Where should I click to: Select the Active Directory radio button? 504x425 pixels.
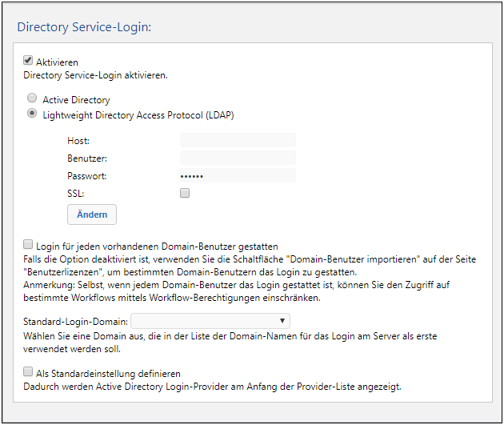pyautogui.click(x=32, y=99)
